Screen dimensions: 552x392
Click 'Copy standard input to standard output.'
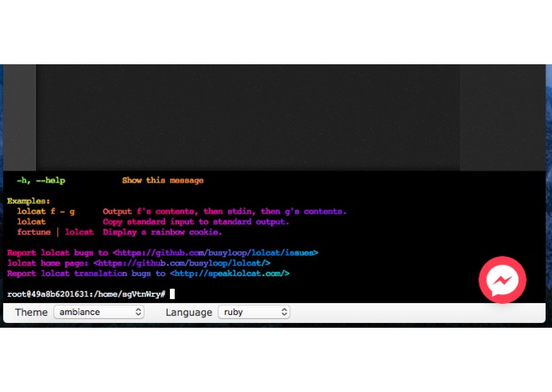[x=195, y=222]
